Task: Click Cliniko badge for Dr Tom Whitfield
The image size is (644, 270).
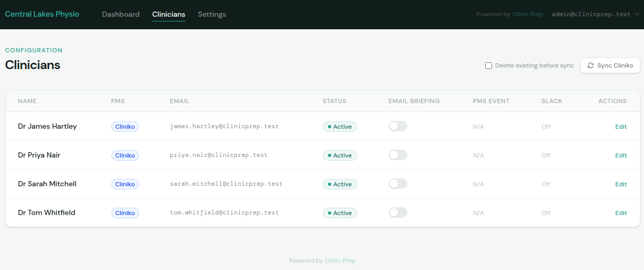Action: 125,213
